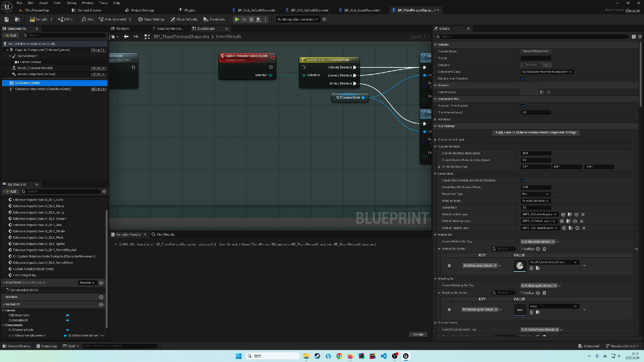Open Class Defaults
This screenshot has height=362, width=644.
pos(184,19)
